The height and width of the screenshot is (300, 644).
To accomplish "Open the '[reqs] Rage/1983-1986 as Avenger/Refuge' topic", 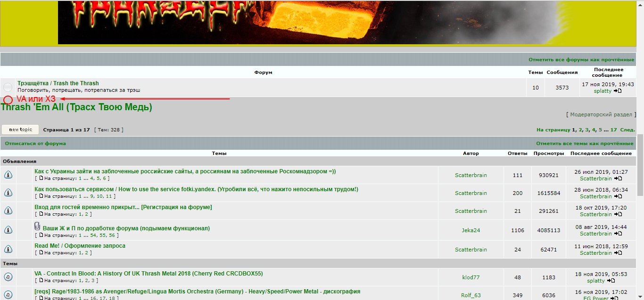I will coord(197,292).
